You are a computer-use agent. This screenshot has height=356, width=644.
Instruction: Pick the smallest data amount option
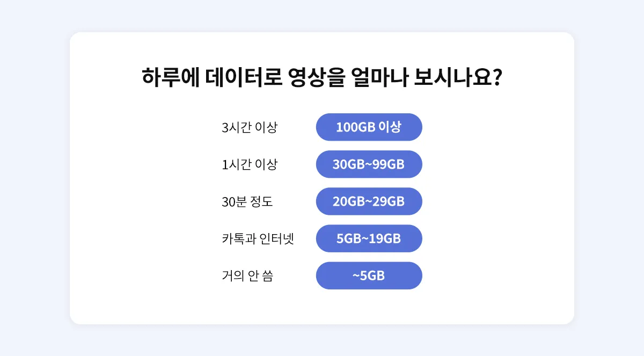coord(369,275)
